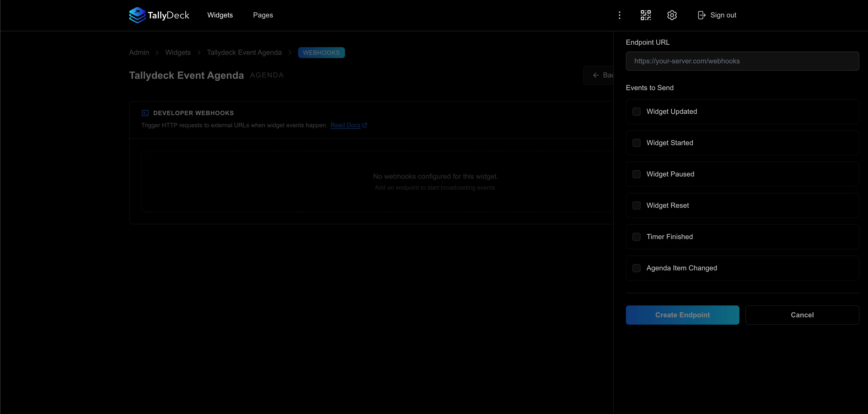Open the Widgets nav menu
The width and height of the screenshot is (868, 414).
(x=220, y=15)
